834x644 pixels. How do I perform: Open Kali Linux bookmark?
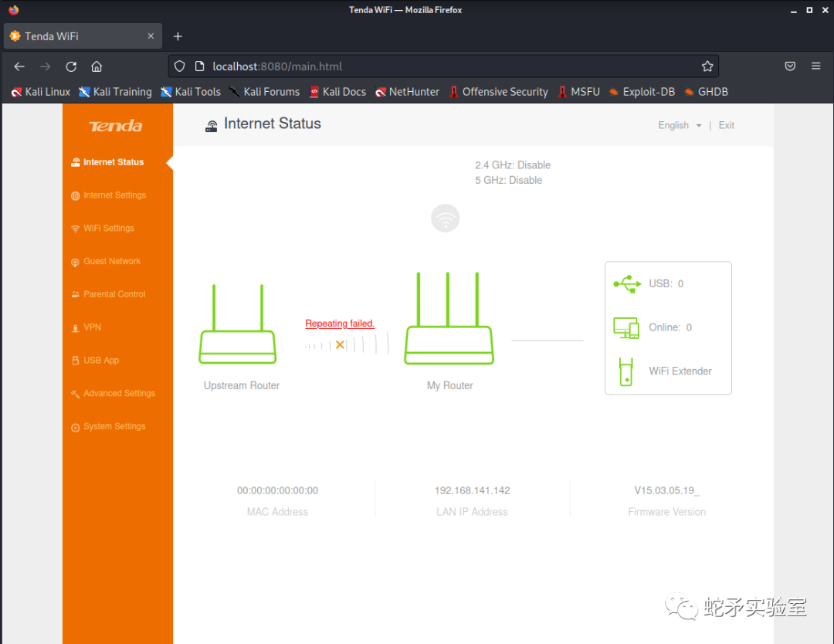[41, 92]
